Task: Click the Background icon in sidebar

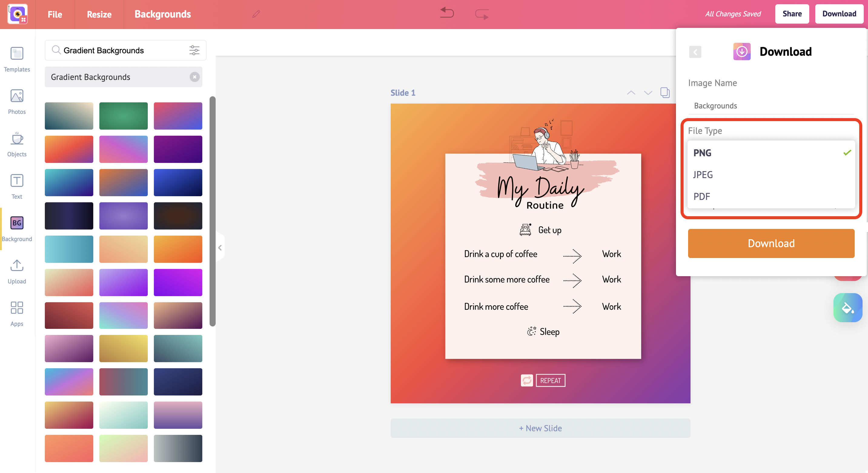Action: coord(17,223)
